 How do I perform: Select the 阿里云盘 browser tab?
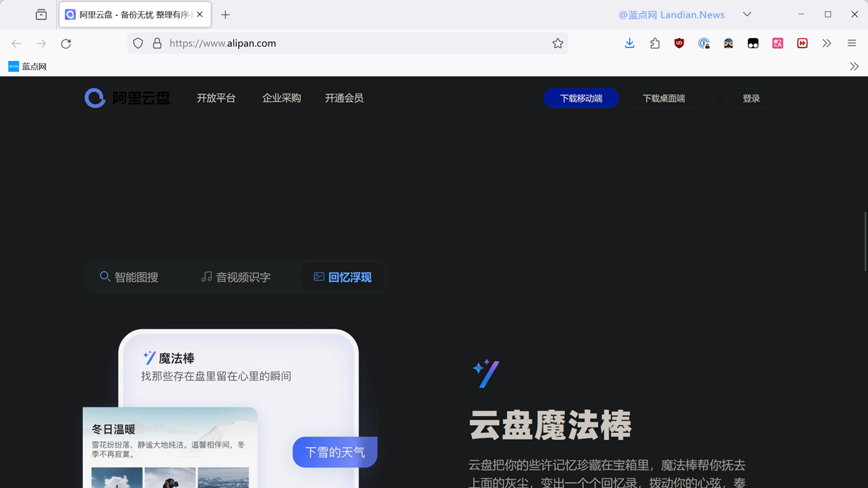point(135,14)
